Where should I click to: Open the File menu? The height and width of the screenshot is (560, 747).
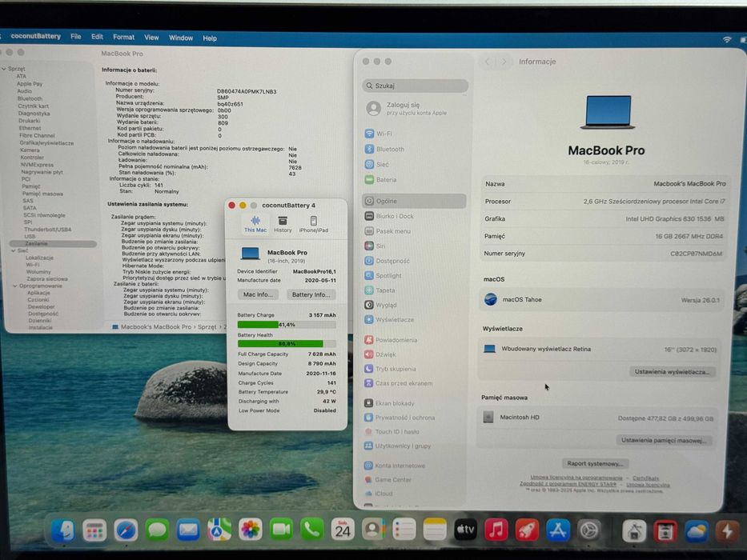pos(76,36)
